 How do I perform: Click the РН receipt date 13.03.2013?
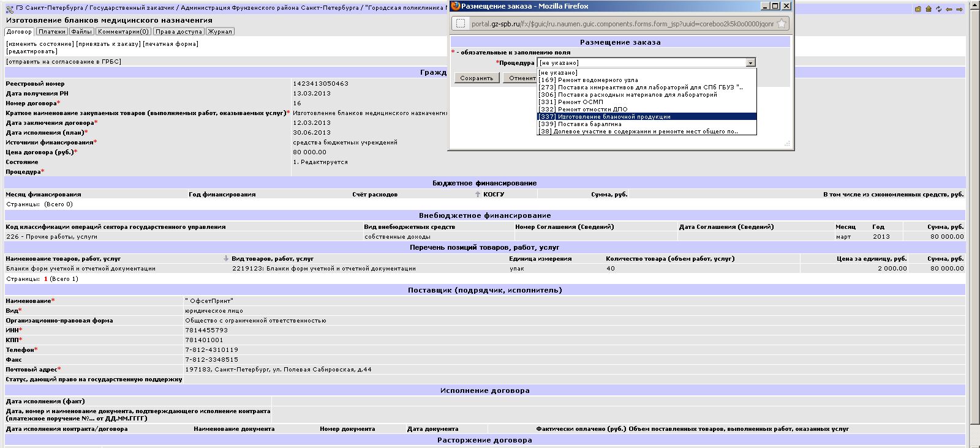312,94
